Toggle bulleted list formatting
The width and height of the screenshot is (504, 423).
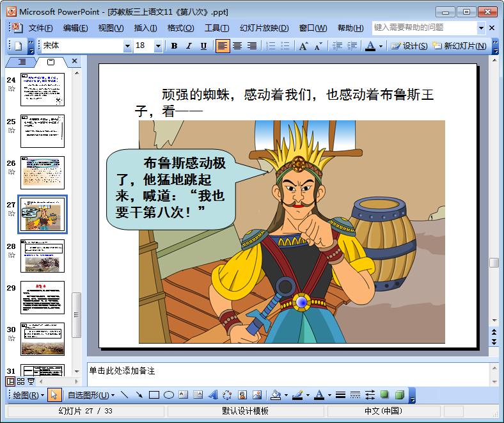pos(285,46)
